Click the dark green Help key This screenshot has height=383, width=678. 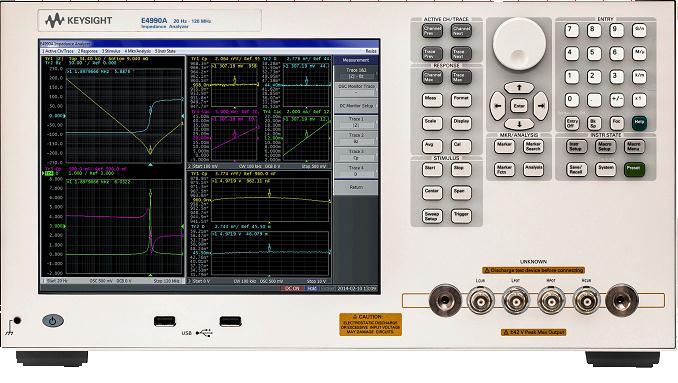(639, 123)
